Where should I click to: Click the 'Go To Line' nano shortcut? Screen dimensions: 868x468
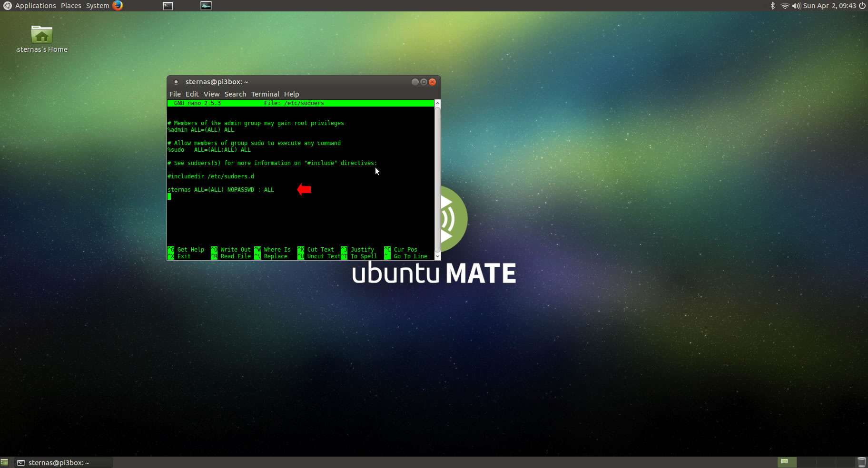pos(410,256)
